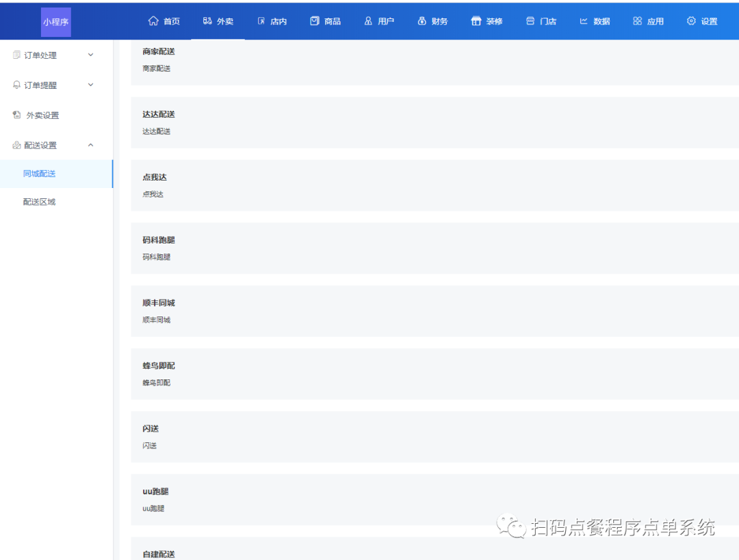The width and height of the screenshot is (739, 560).
Task: Switch to the 店内 tab
Action: click(x=272, y=21)
